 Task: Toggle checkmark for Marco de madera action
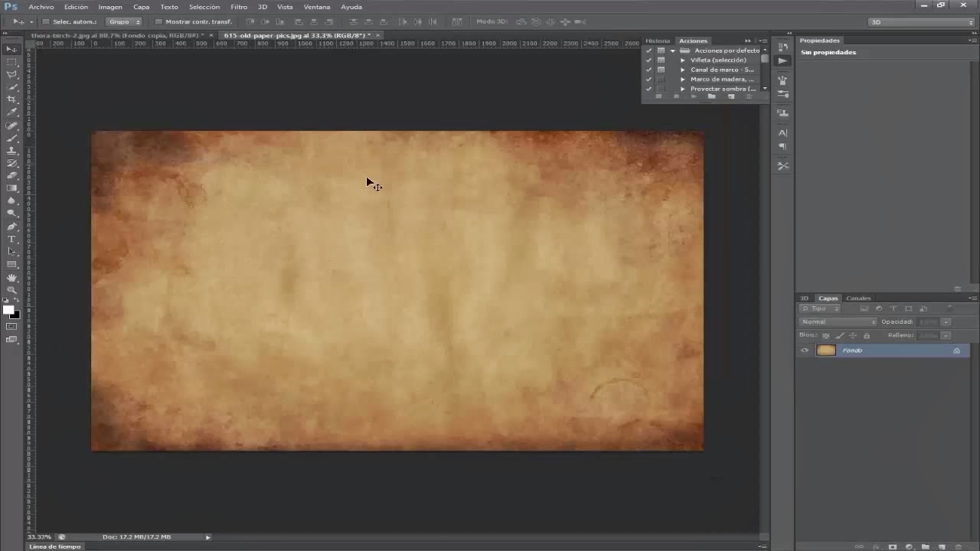[x=648, y=79]
